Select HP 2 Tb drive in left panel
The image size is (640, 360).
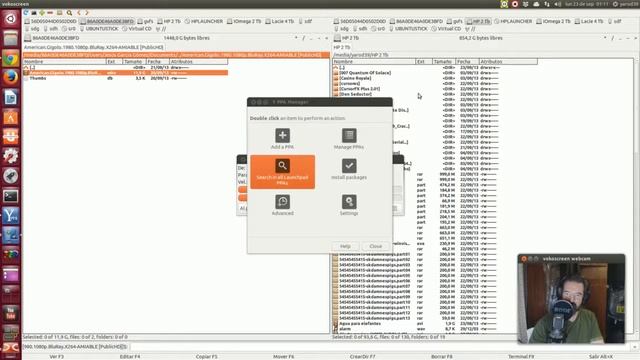tap(169, 21)
